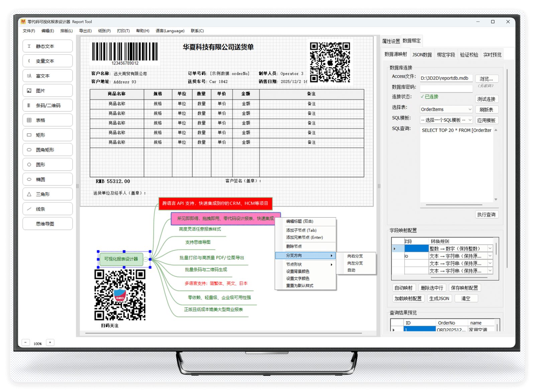
Task: Open the 导出(E) menu
Action: (x=85, y=31)
